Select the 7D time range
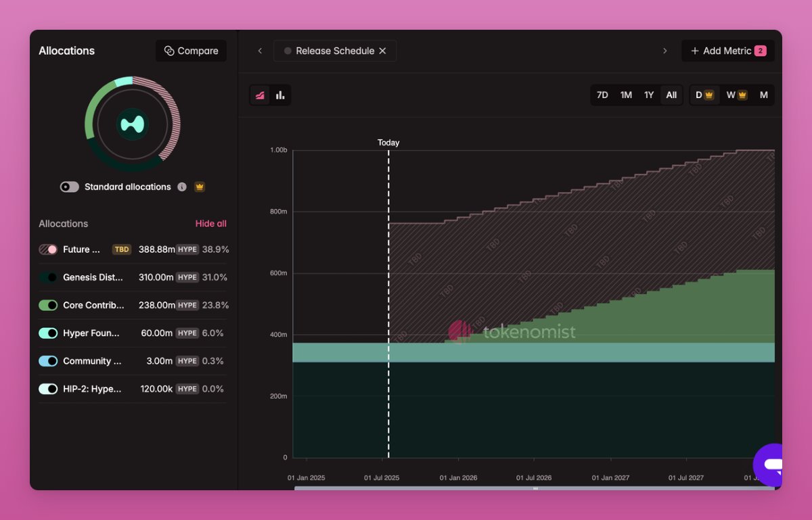The width and height of the screenshot is (812, 520). 602,95
